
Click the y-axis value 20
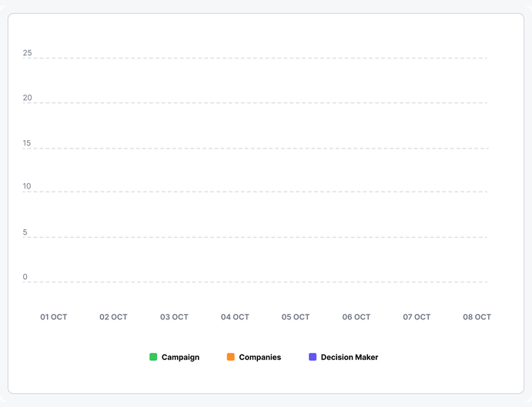coord(27,98)
